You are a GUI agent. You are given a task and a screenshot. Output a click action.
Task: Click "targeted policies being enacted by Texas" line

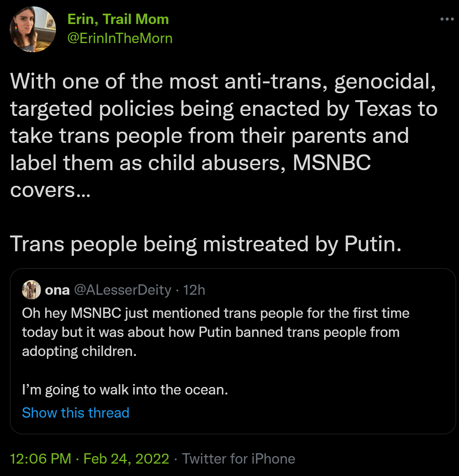pyautogui.click(x=223, y=108)
